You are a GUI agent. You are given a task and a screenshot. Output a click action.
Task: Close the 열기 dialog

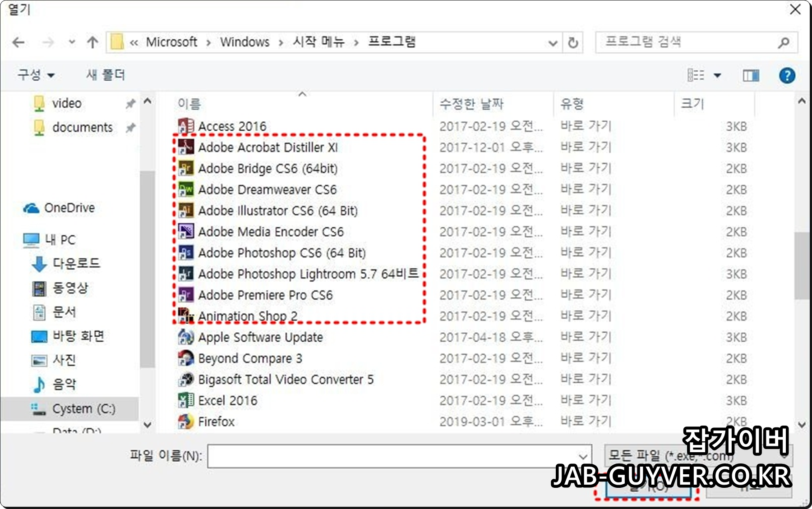point(795,9)
